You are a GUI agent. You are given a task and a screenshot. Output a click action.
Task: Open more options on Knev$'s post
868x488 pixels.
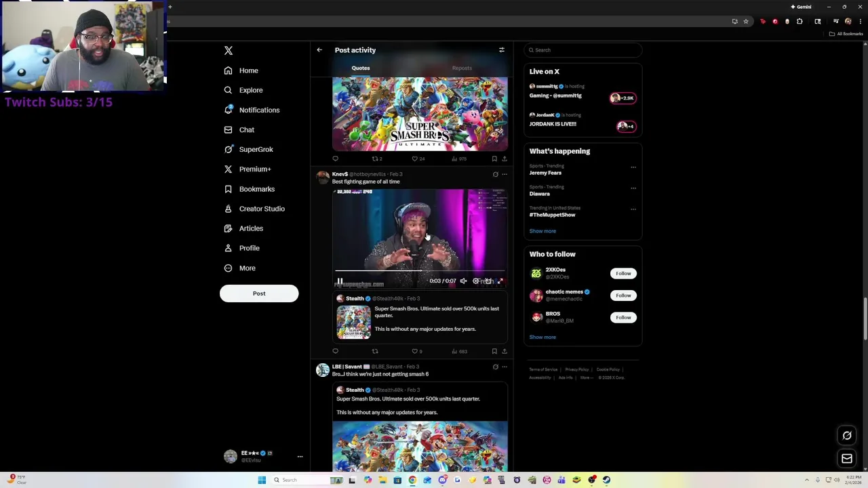tap(504, 174)
